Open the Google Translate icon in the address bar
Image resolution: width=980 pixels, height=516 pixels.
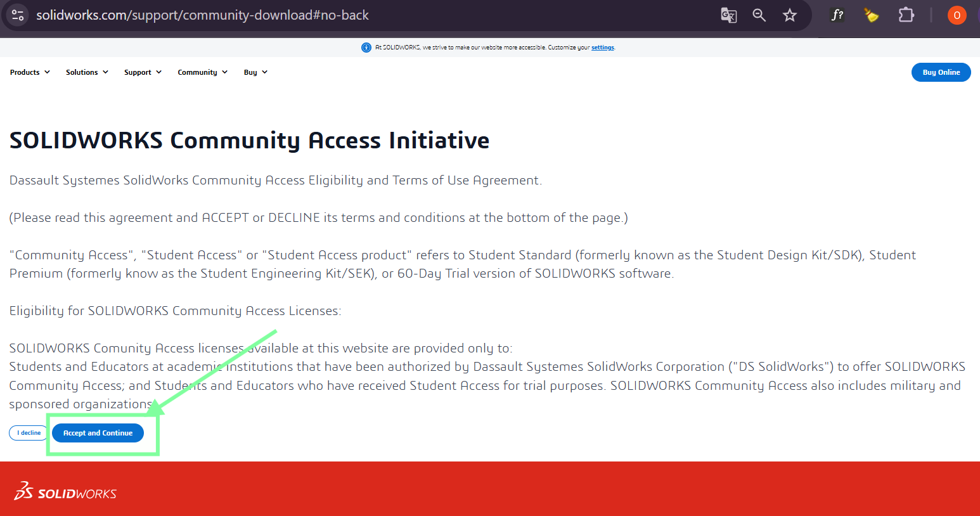coord(729,15)
